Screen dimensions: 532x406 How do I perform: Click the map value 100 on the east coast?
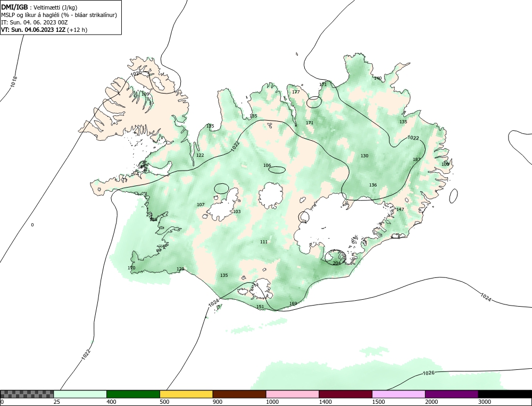click(x=445, y=164)
